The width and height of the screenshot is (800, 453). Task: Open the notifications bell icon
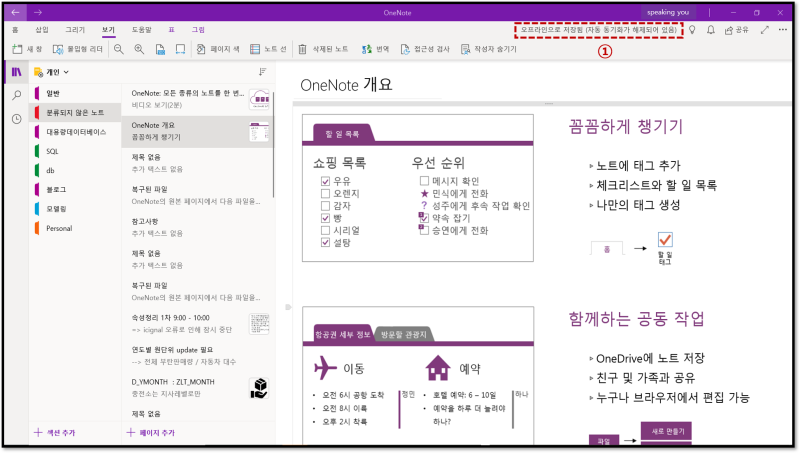click(x=711, y=30)
